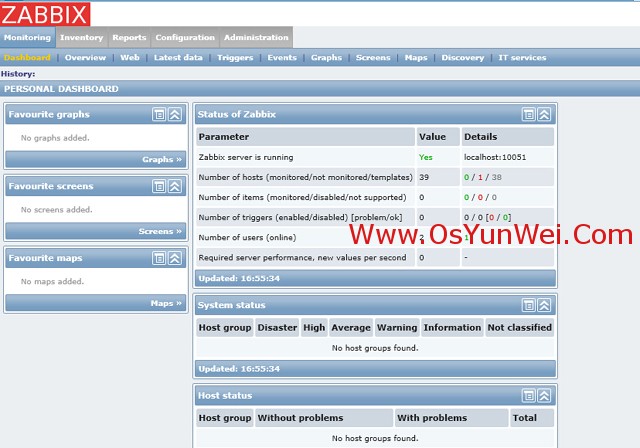Image resolution: width=640 pixels, height=448 pixels.
Task: Go to the Inventory tab
Action: (81, 38)
